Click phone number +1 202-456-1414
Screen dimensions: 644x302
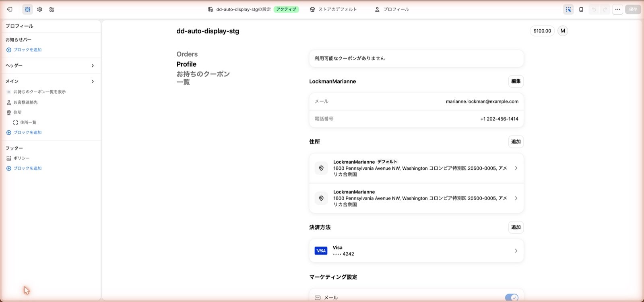click(499, 119)
